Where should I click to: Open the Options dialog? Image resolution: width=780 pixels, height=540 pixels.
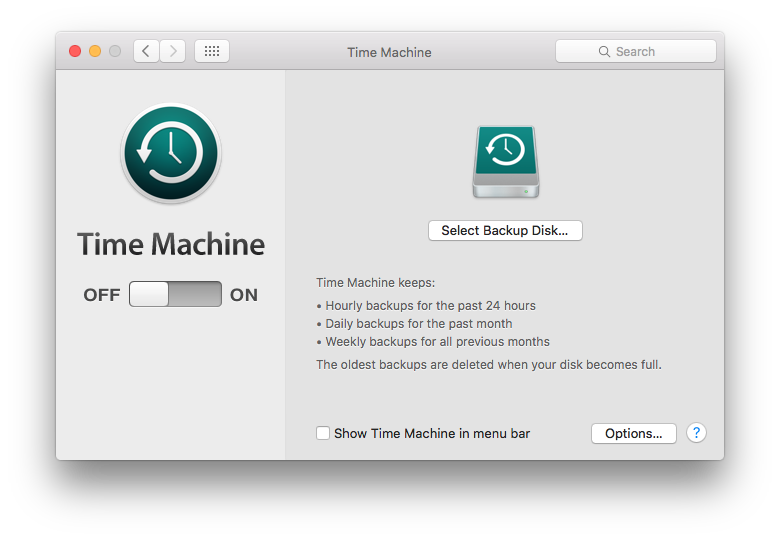[x=634, y=433]
